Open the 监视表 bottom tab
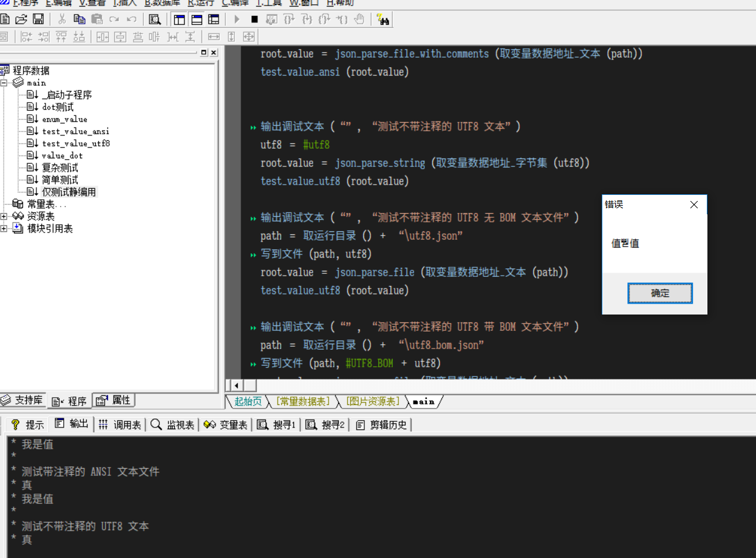Image resolution: width=756 pixels, height=558 pixels. (x=172, y=424)
